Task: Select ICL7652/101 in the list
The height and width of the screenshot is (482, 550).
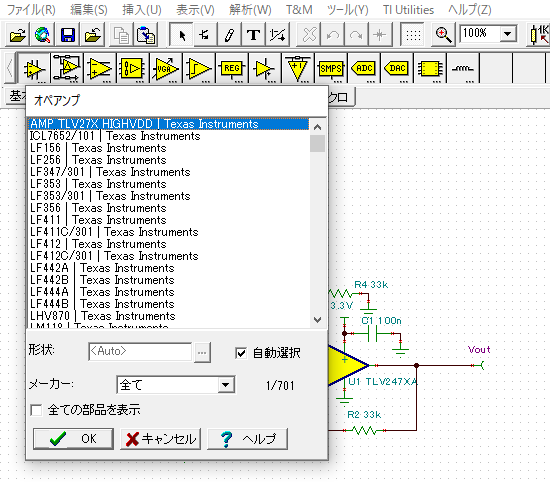Action: [x=168, y=136]
